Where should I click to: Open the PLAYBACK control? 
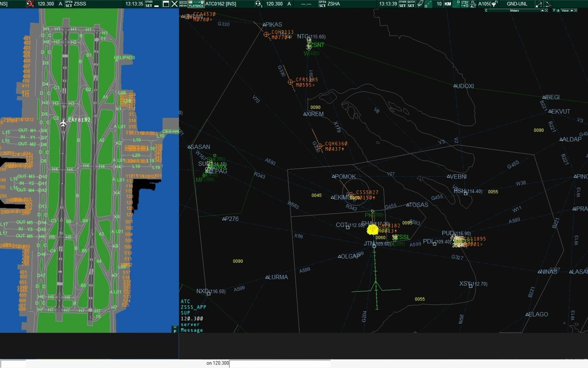[x=196, y=4]
